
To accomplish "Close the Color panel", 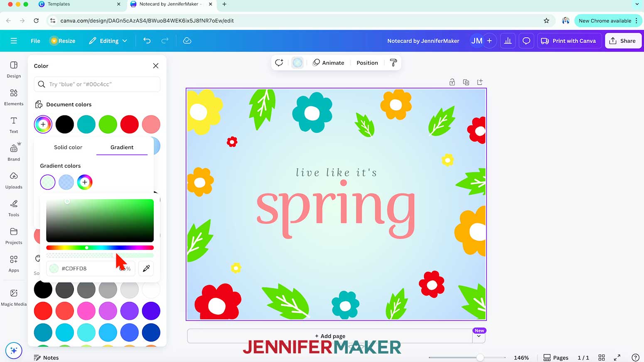I will click(156, 66).
